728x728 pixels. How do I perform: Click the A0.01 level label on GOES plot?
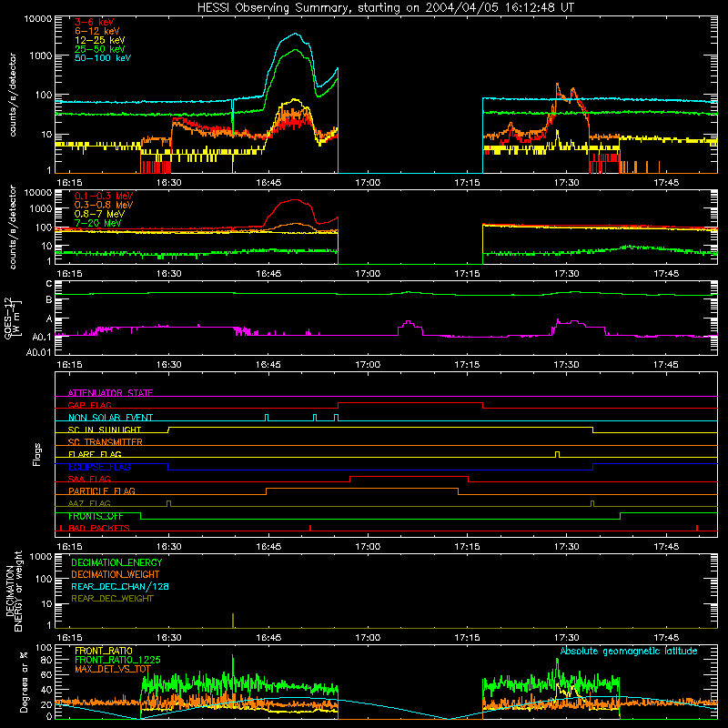(38, 352)
